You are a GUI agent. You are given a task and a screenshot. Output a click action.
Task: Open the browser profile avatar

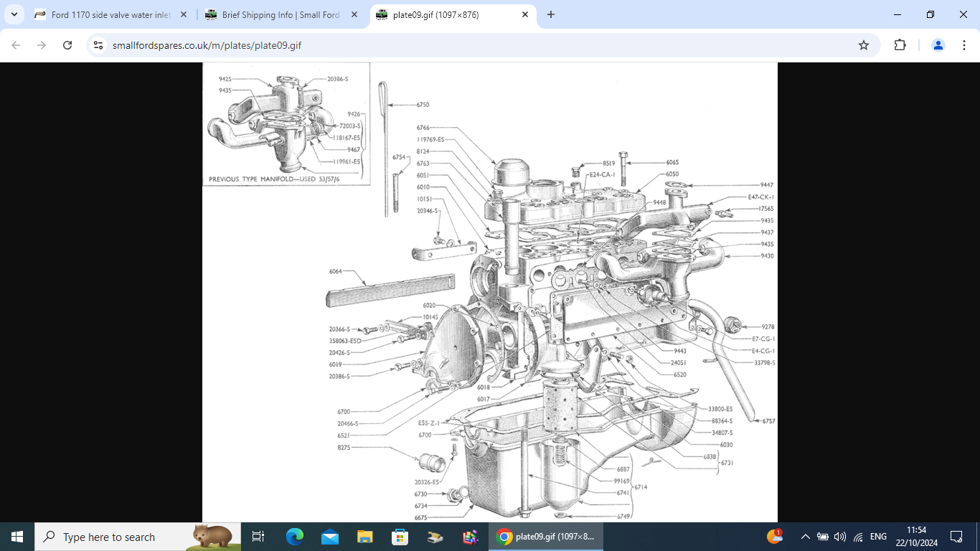click(x=938, y=44)
